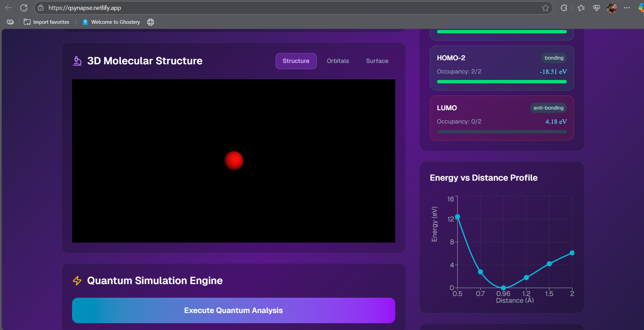The height and width of the screenshot is (330, 644).
Task: Click the Ghostery ghost icon
Action: [x=85, y=22]
